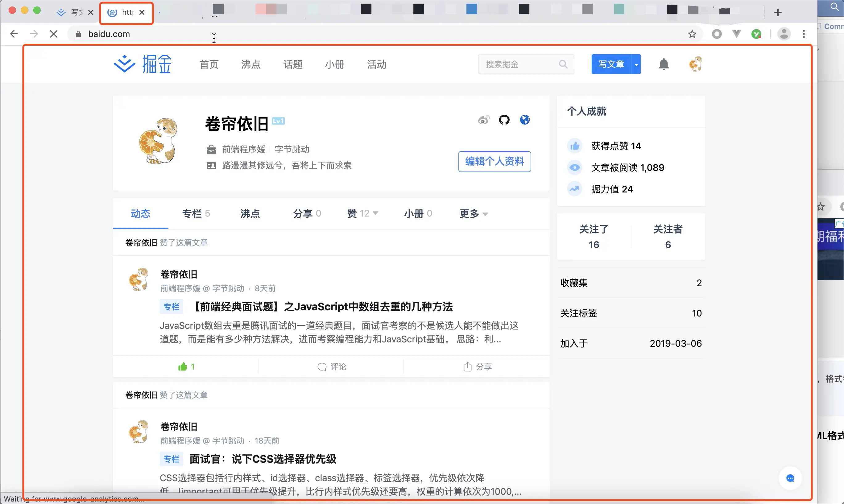Open the GitHub profile icon
Image resolution: width=844 pixels, height=504 pixels.
click(504, 120)
